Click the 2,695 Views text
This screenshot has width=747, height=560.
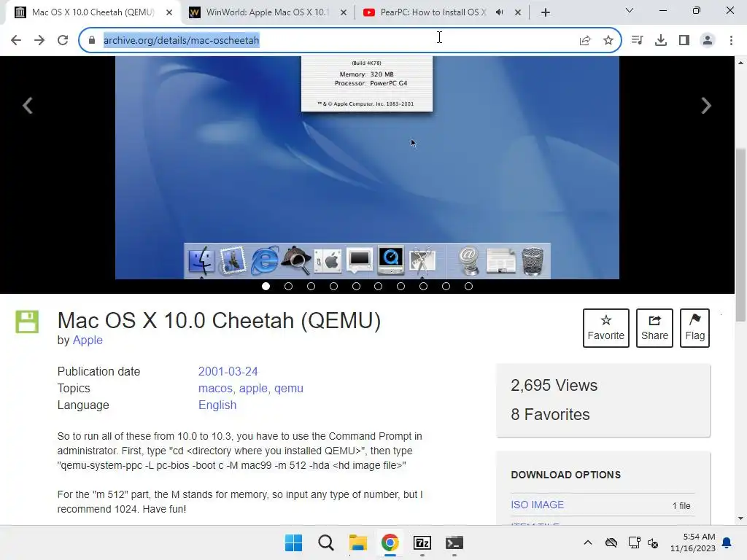coord(554,385)
